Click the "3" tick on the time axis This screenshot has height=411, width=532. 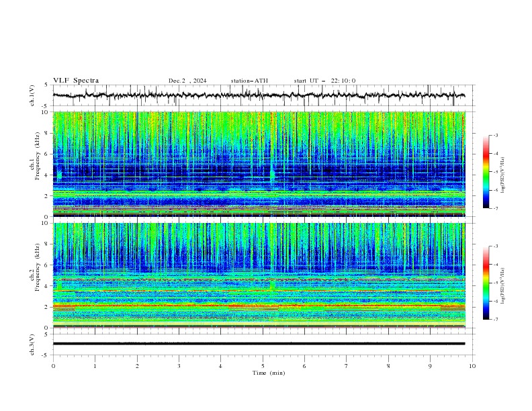pos(179,366)
